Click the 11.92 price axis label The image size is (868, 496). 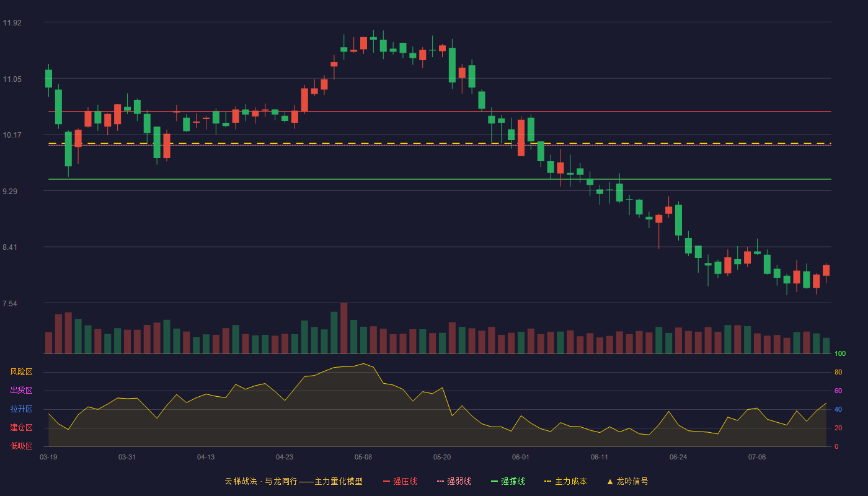click(x=12, y=23)
